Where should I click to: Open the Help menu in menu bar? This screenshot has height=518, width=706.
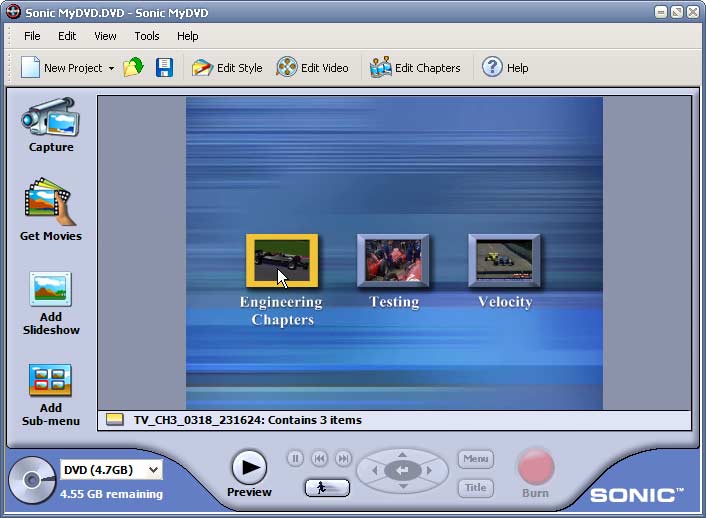[187, 36]
